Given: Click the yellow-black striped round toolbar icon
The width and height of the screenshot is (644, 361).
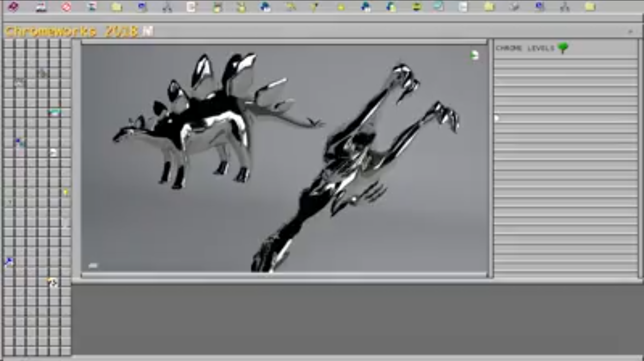Looking at the screenshot, I should tap(416, 7).
